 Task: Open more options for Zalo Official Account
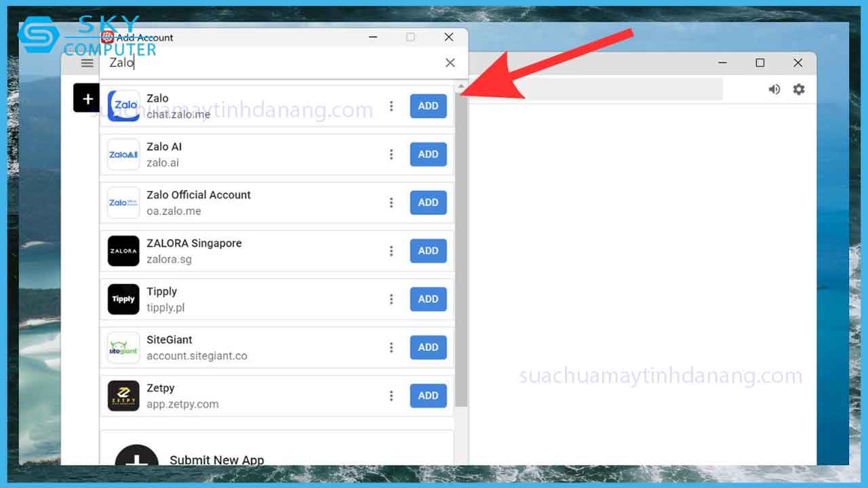(391, 203)
